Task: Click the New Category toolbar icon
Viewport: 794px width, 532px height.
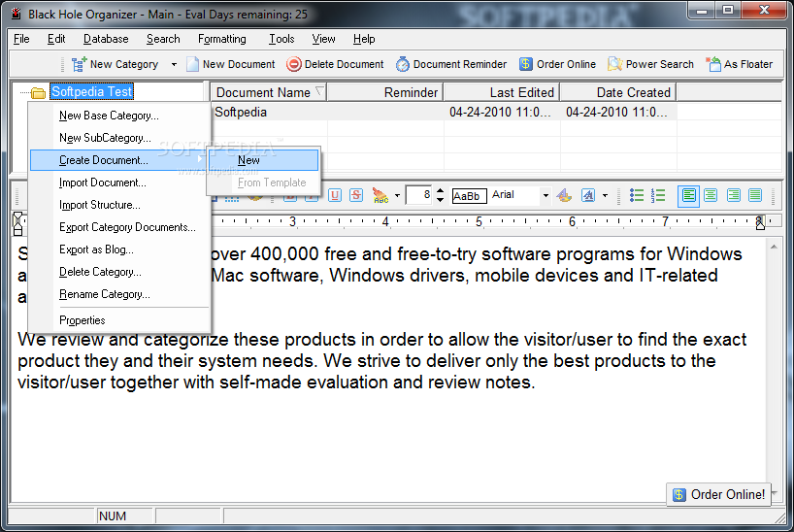Action: click(79, 64)
